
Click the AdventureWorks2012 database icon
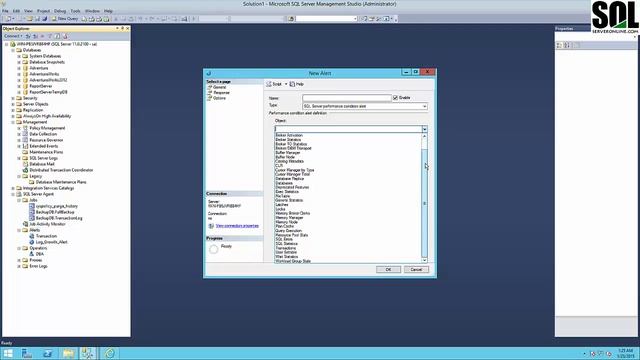(x=25, y=80)
